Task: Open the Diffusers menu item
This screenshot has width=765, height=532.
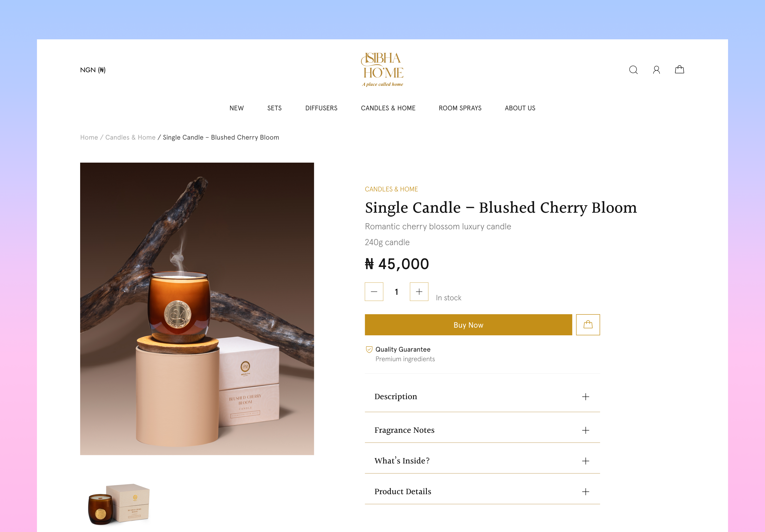Action: pyautogui.click(x=321, y=108)
